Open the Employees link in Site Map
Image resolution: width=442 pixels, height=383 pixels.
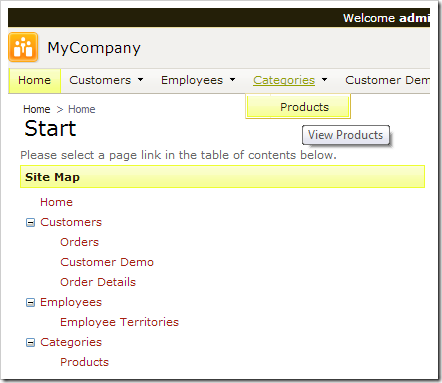[x=71, y=302]
